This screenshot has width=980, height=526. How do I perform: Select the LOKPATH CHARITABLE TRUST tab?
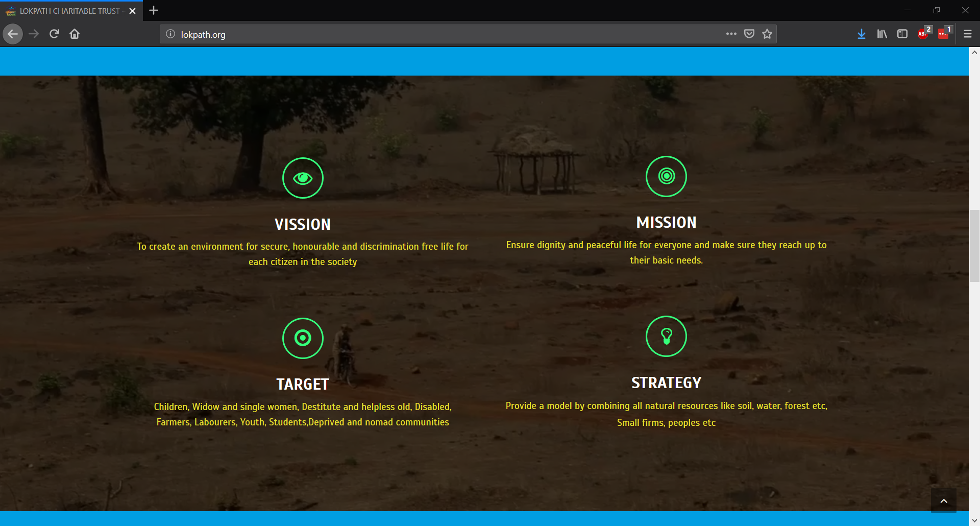[66, 10]
